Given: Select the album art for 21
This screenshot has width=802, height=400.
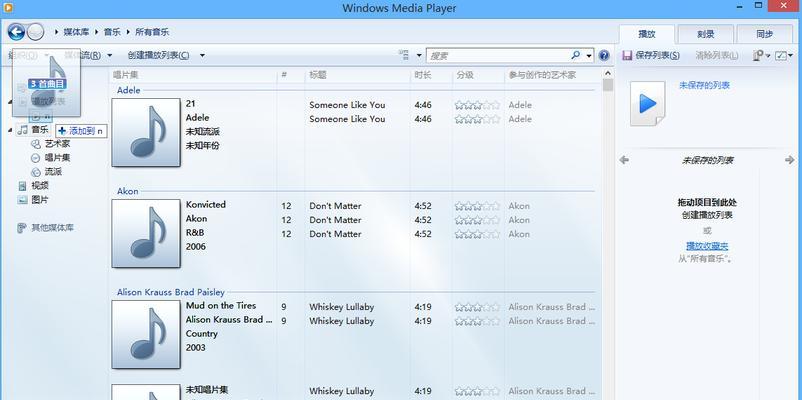Looking at the screenshot, I should click(146, 132).
